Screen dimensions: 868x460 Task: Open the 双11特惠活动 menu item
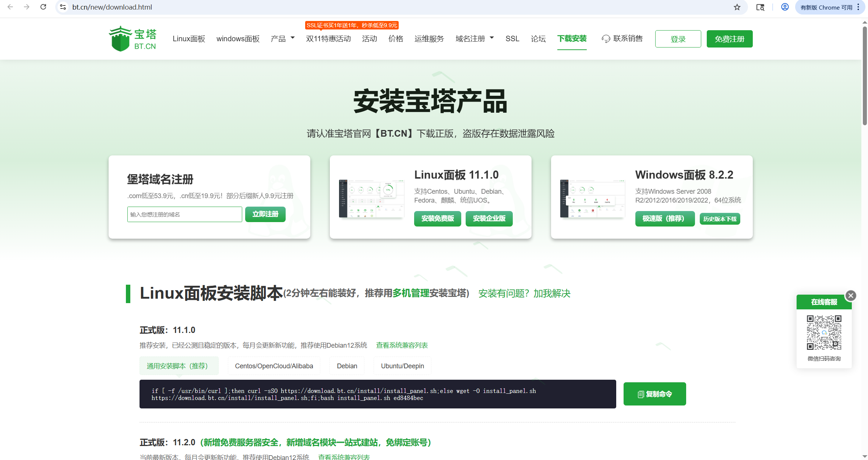point(328,39)
